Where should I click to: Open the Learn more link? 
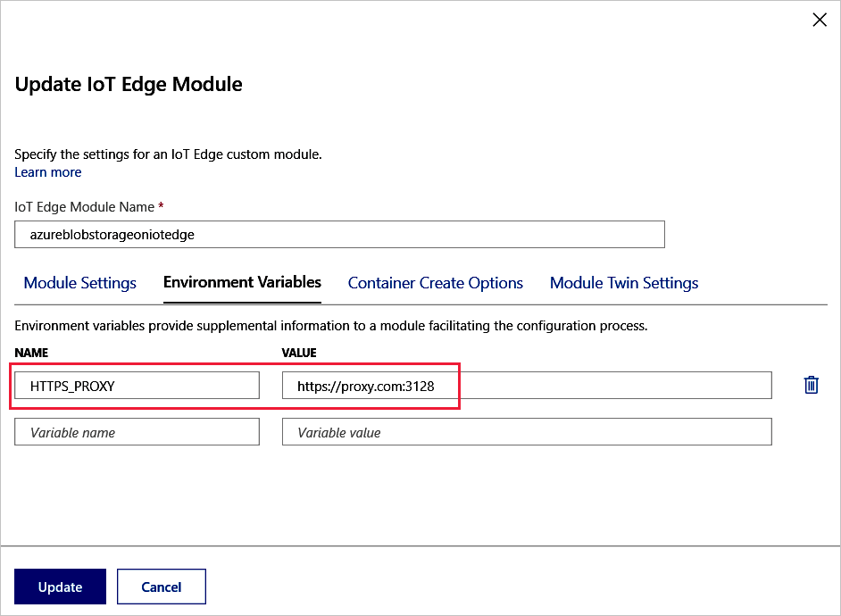(47, 171)
